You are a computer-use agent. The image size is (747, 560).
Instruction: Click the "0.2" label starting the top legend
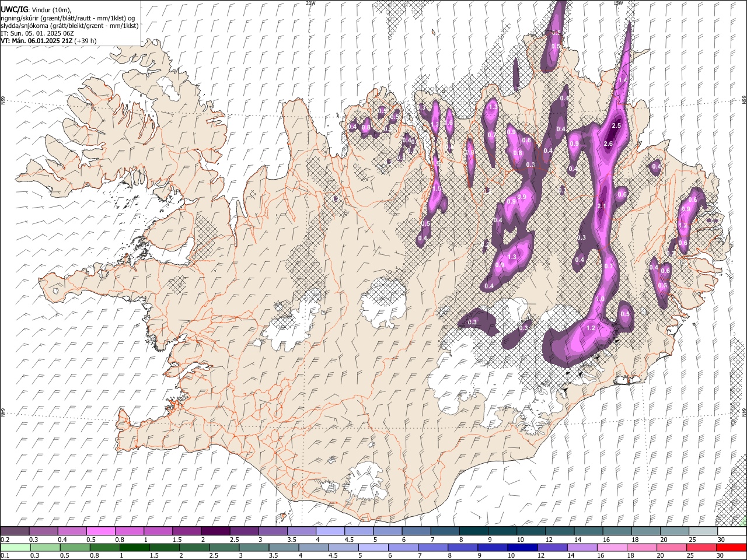pos(5,539)
